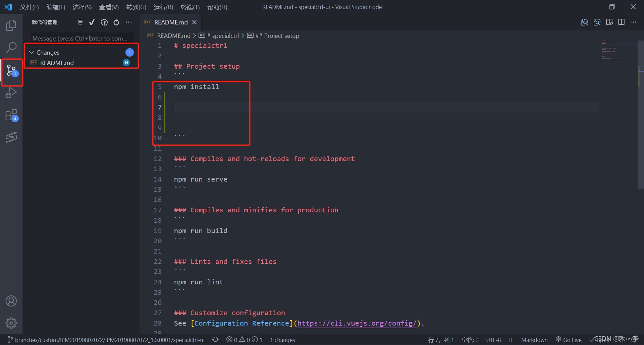Open the Manage gear icon
644x345 pixels.
(x=11, y=323)
